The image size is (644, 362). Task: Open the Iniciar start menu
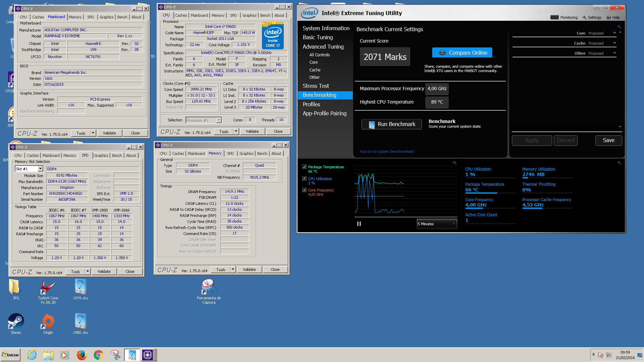tap(10, 355)
